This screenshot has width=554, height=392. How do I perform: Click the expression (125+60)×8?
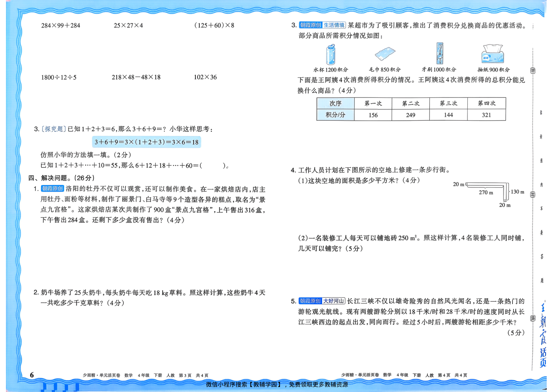point(214,25)
